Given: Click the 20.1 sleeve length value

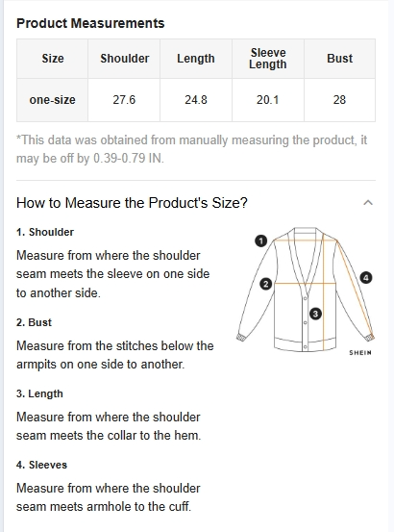Looking at the screenshot, I should click(x=268, y=100).
